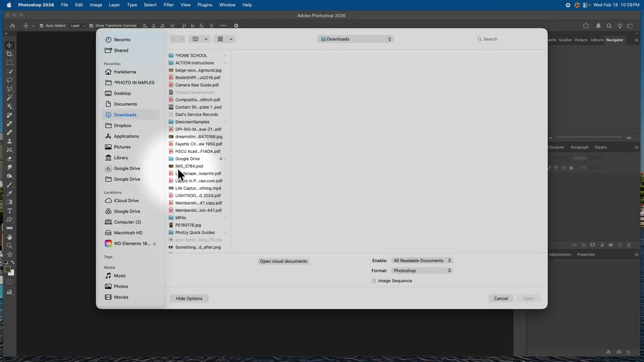Go back with the dialog back arrow
The image size is (644, 362).
click(174, 39)
